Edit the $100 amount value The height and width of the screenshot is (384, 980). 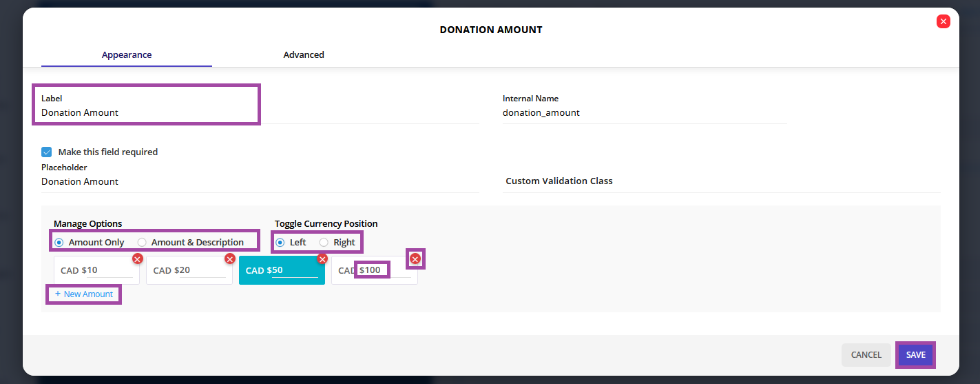point(373,270)
